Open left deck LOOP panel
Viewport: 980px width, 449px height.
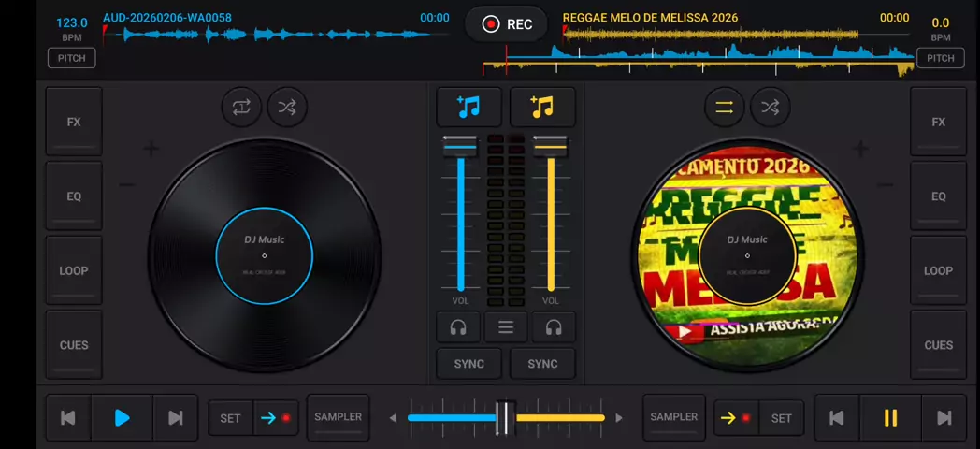click(x=74, y=270)
